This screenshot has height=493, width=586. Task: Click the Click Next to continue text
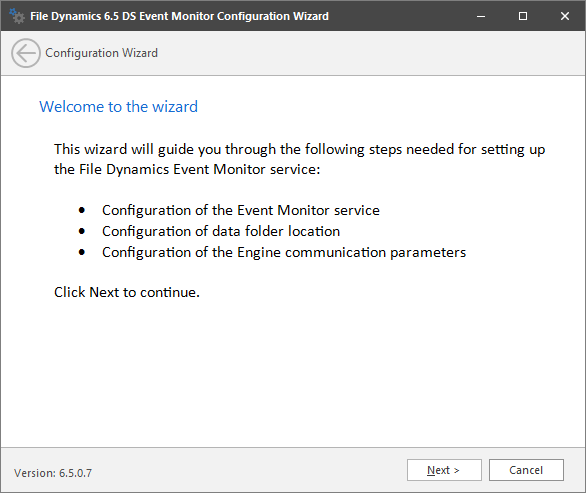tap(127, 292)
